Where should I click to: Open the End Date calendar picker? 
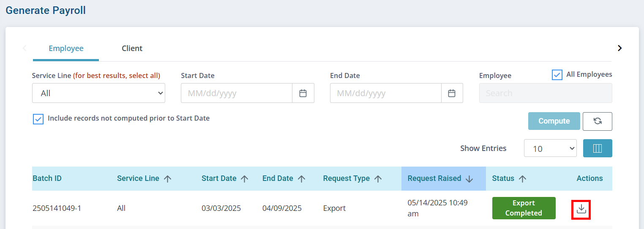452,93
